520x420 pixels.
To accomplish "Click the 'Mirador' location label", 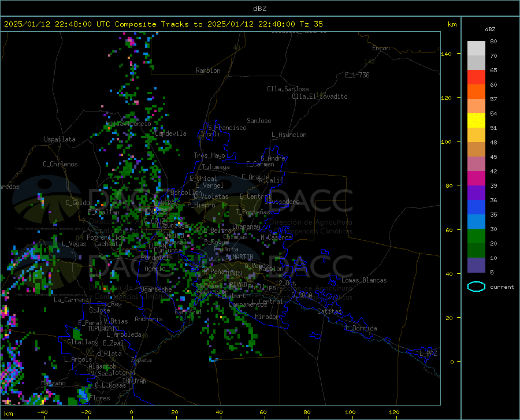I will 267,317.
